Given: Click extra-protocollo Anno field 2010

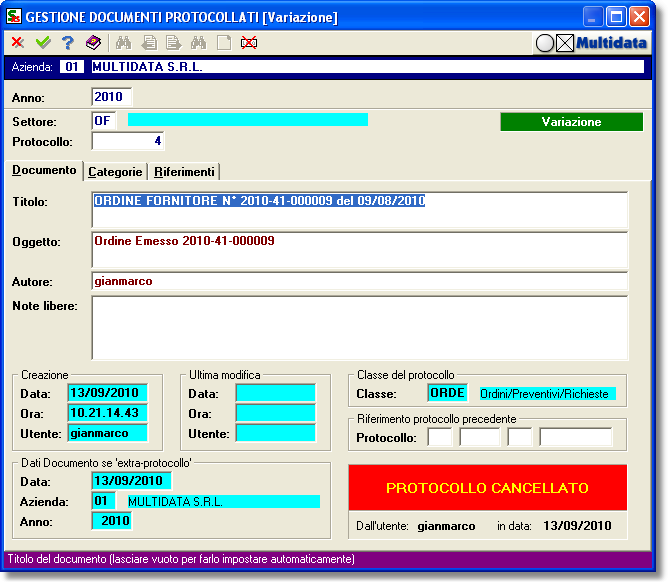Looking at the screenshot, I should [112, 521].
